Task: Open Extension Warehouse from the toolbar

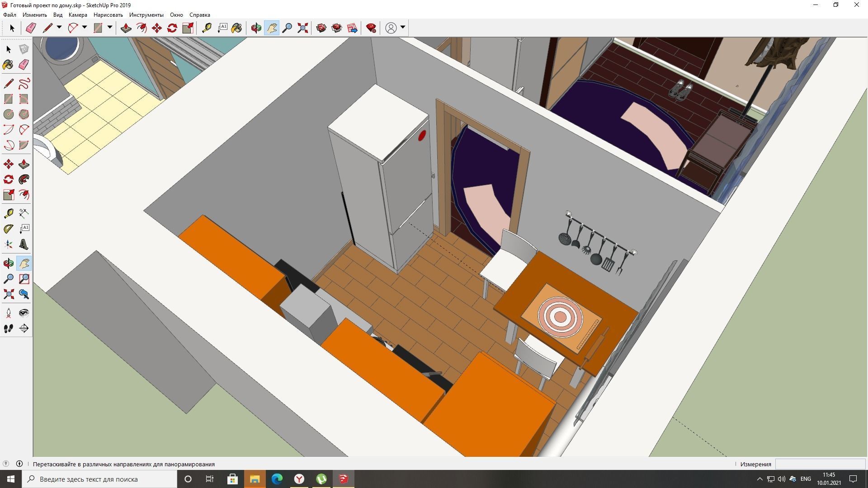Action: coord(337,28)
